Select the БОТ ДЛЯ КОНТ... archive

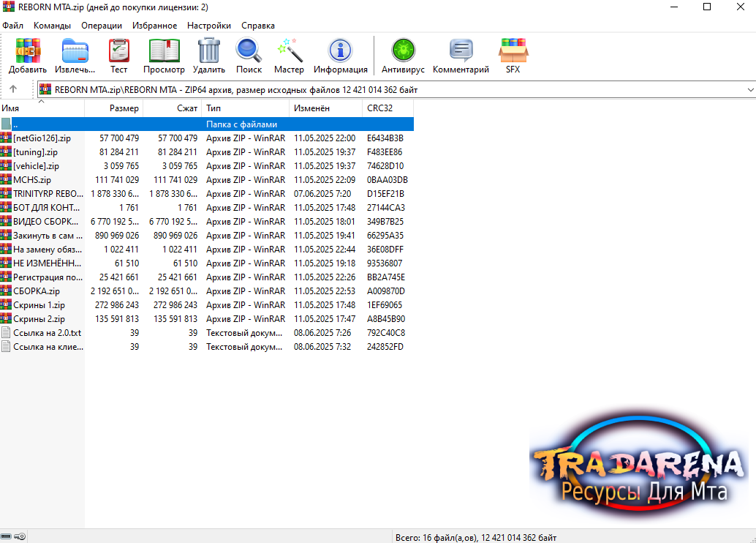coord(47,208)
